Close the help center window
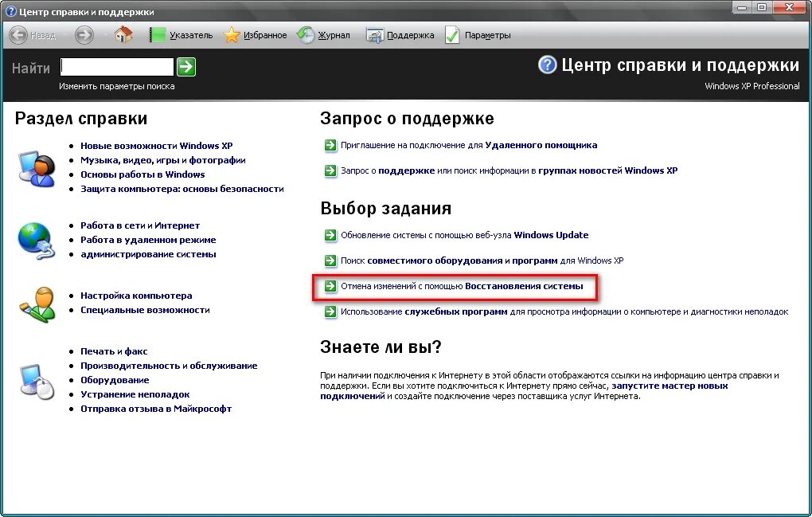 (x=789, y=8)
